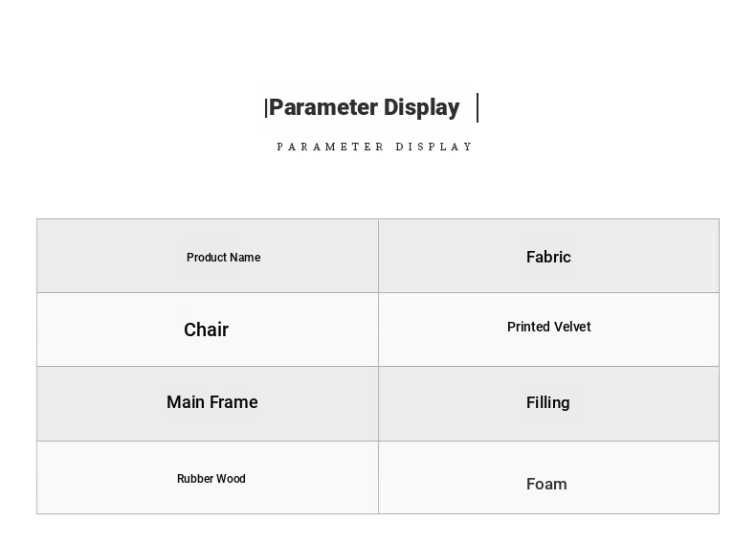Click the word "Main" in the table
756x545 pixels.
pos(186,402)
